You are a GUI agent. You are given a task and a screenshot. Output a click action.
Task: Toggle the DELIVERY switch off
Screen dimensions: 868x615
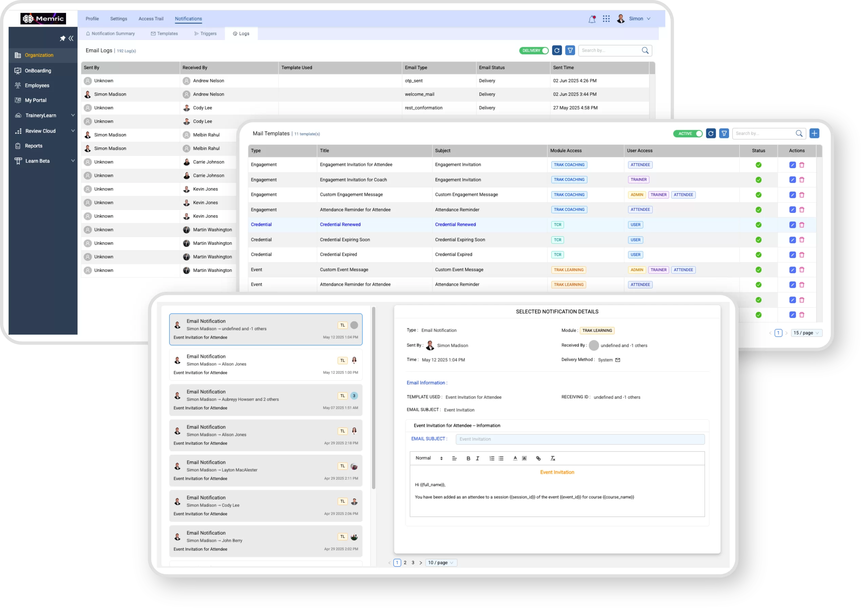click(534, 51)
